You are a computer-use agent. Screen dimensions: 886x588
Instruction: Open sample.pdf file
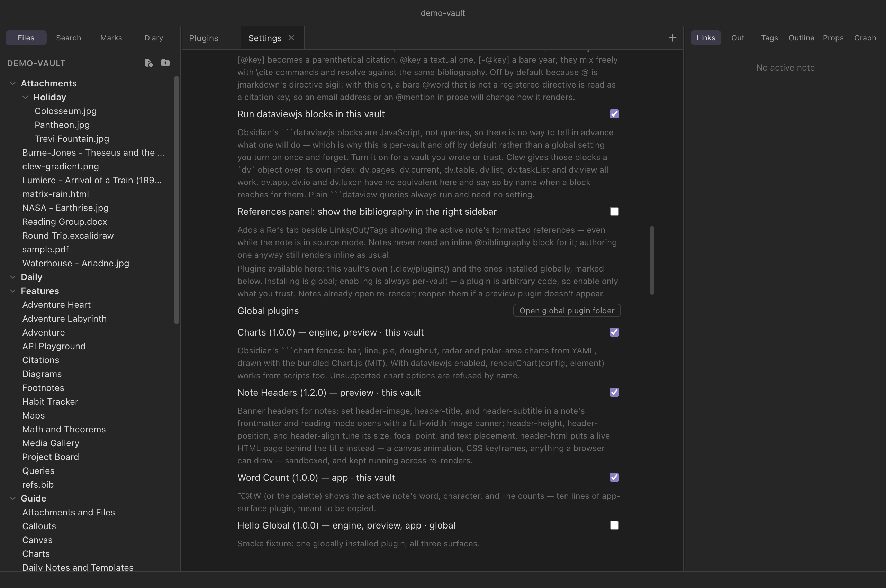point(45,249)
